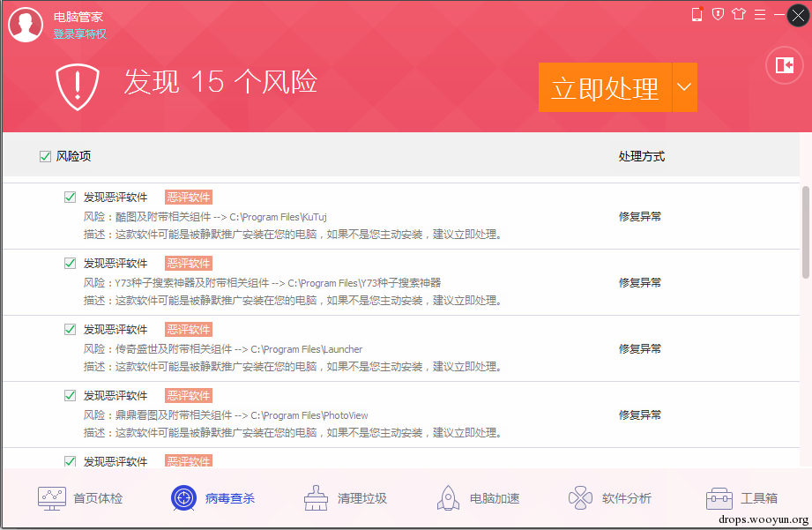This screenshot has width=812, height=530.
Task: Click the 软件分析 clover icon
Action: coord(580,498)
